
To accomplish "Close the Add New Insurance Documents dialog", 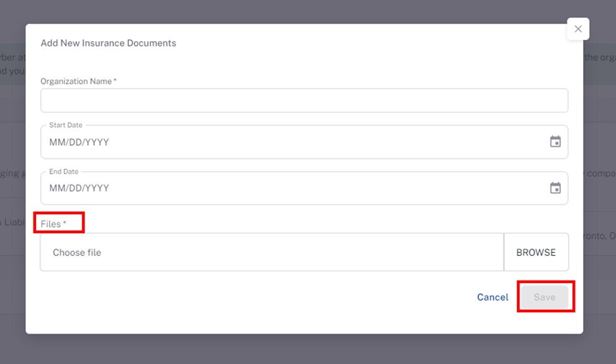I will 578,28.
